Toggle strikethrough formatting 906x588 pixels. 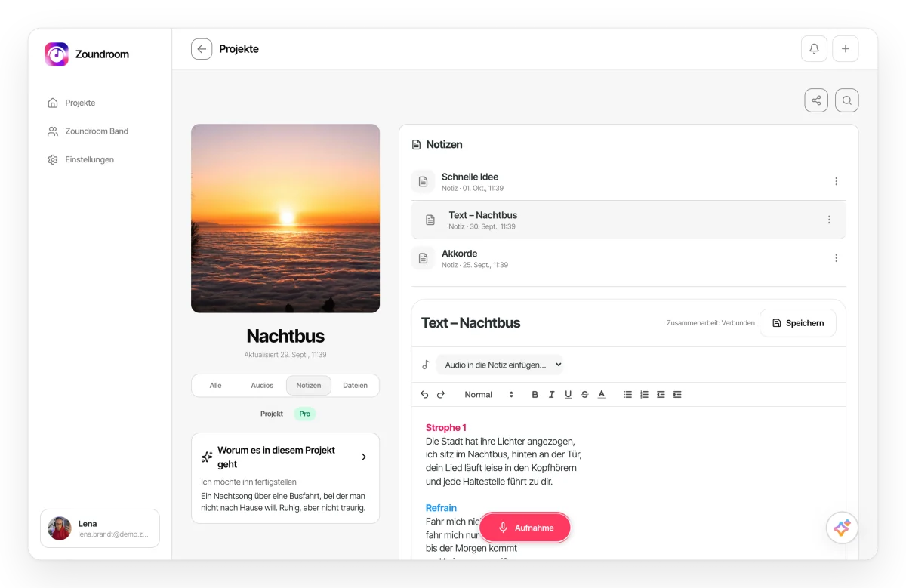click(x=585, y=395)
